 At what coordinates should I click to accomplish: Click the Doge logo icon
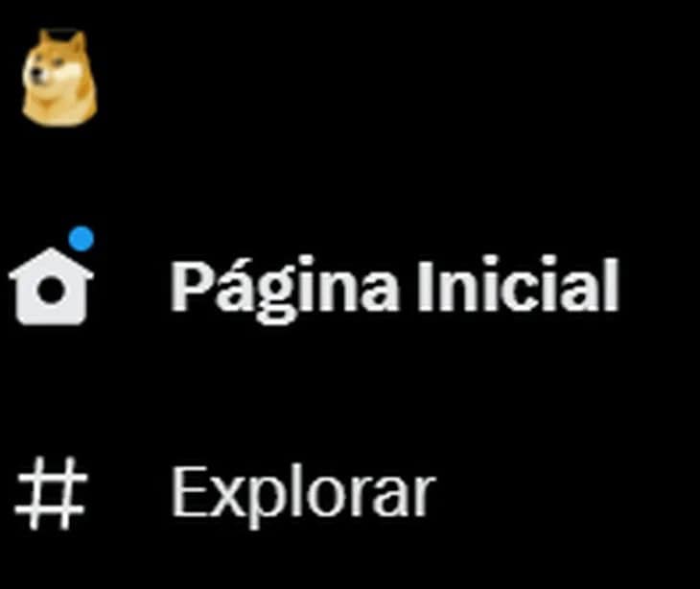coord(59,78)
